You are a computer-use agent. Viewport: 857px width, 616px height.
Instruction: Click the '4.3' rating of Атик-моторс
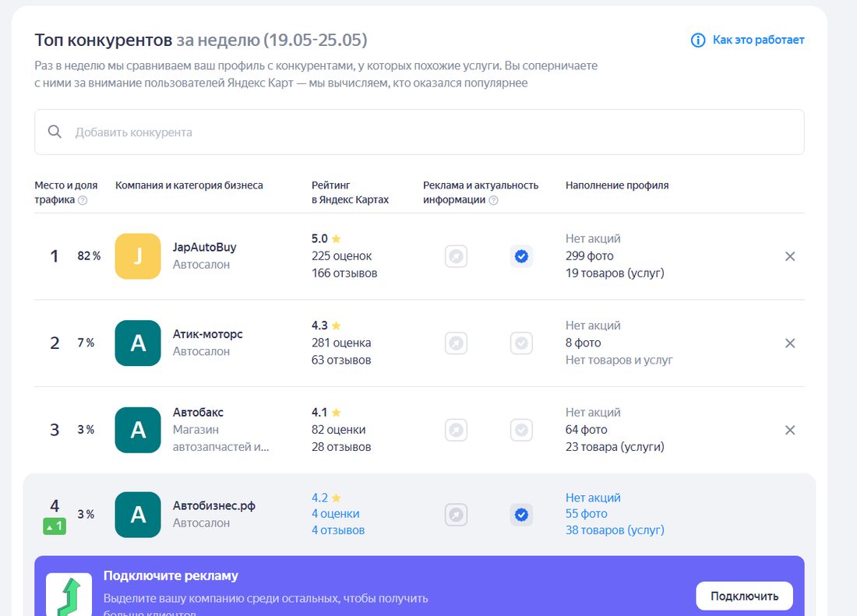(x=319, y=326)
